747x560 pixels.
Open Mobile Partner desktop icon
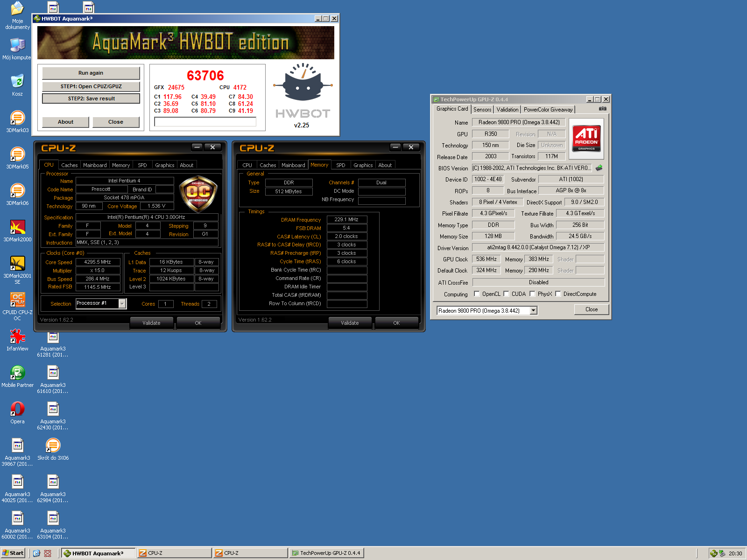[17, 376]
